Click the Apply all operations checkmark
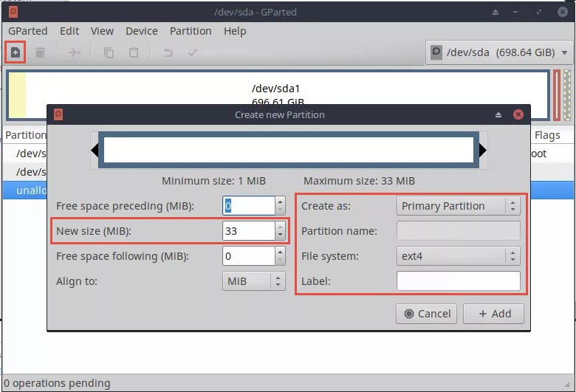Screen dimensions: 576x392 (x=193, y=52)
